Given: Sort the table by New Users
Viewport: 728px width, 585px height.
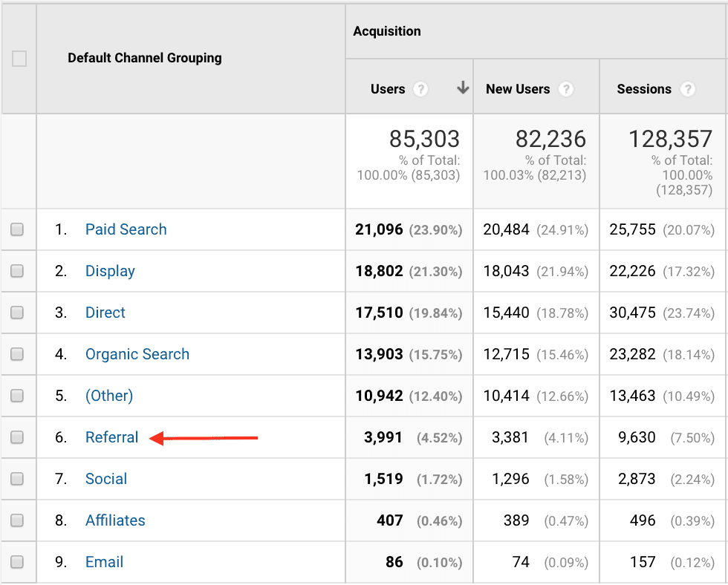Looking at the screenshot, I should (x=518, y=89).
